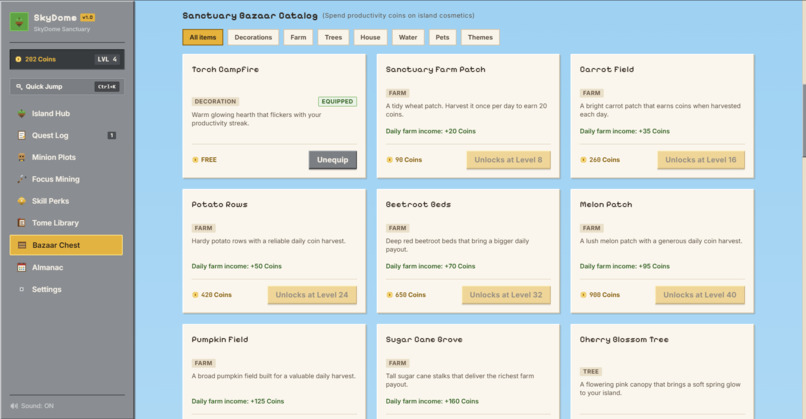Screen dimensions: 806x419
Task: Click the Sugar Cane Grove title
Action: (424, 339)
